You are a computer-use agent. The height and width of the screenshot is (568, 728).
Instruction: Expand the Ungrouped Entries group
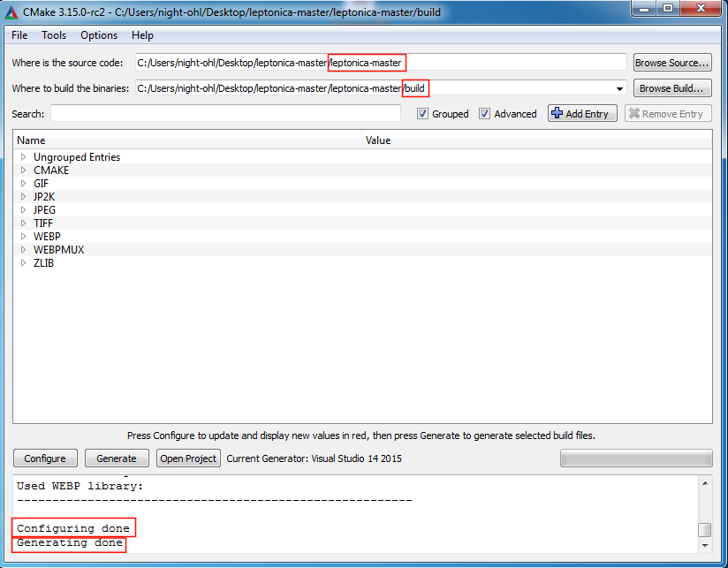click(x=23, y=157)
